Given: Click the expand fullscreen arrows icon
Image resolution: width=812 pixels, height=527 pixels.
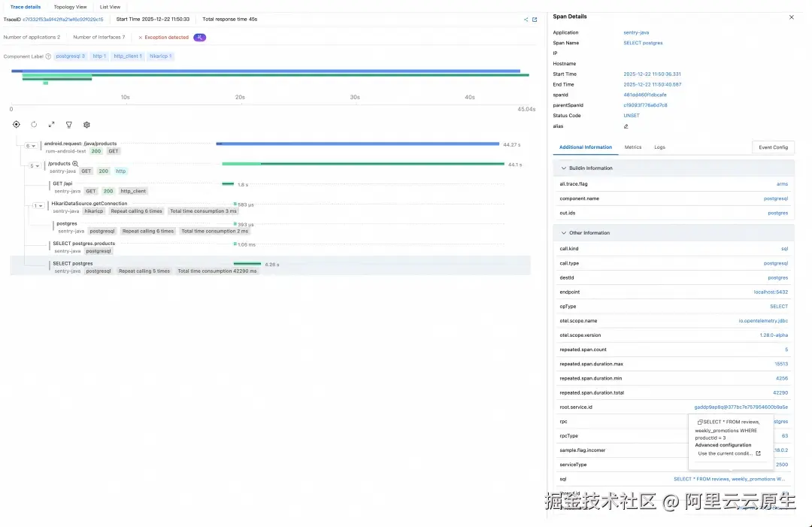Looking at the screenshot, I should pyautogui.click(x=51, y=124).
